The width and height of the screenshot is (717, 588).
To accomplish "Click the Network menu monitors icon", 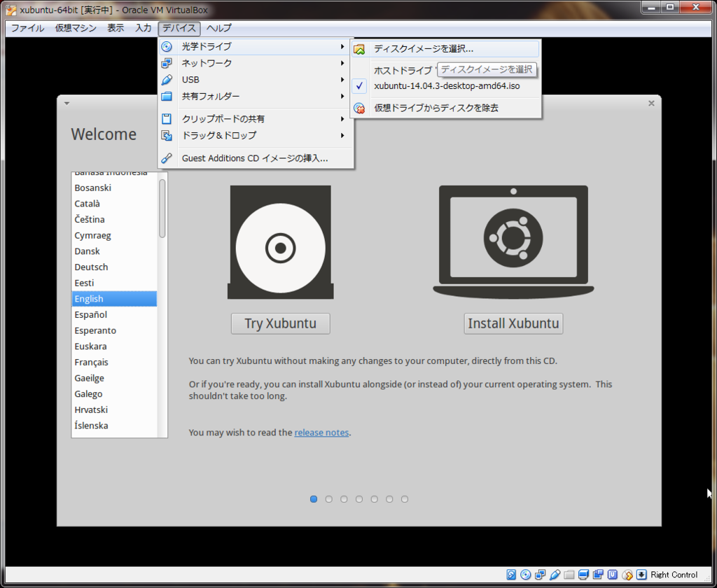I will pyautogui.click(x=167, y=63).
